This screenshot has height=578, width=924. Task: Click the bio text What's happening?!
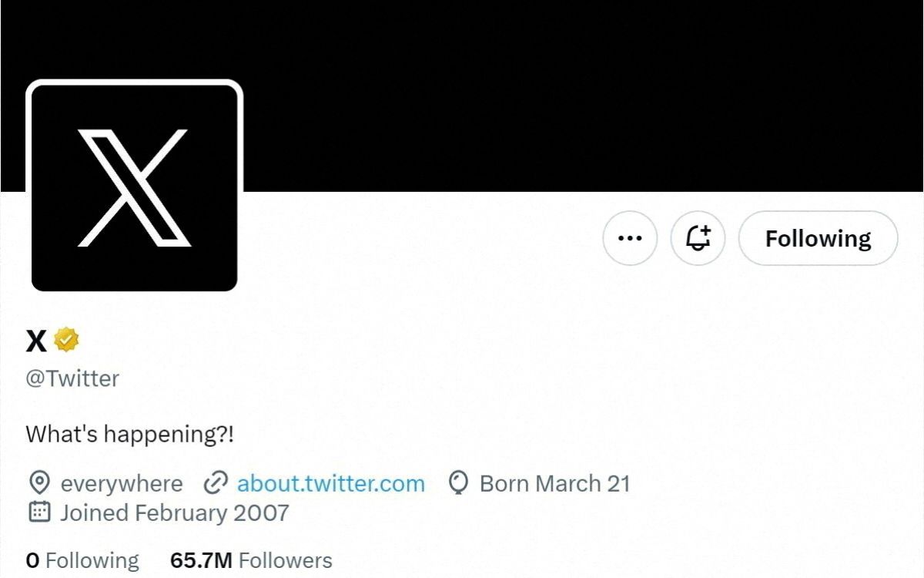131,435
